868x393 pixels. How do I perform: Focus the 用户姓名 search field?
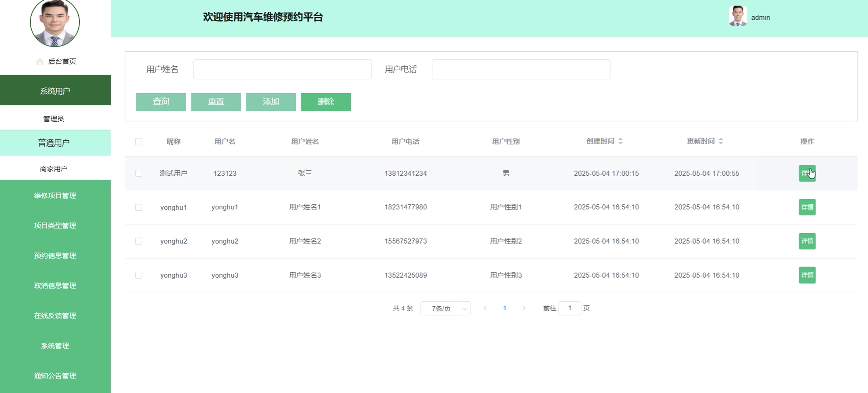point(282,69)
